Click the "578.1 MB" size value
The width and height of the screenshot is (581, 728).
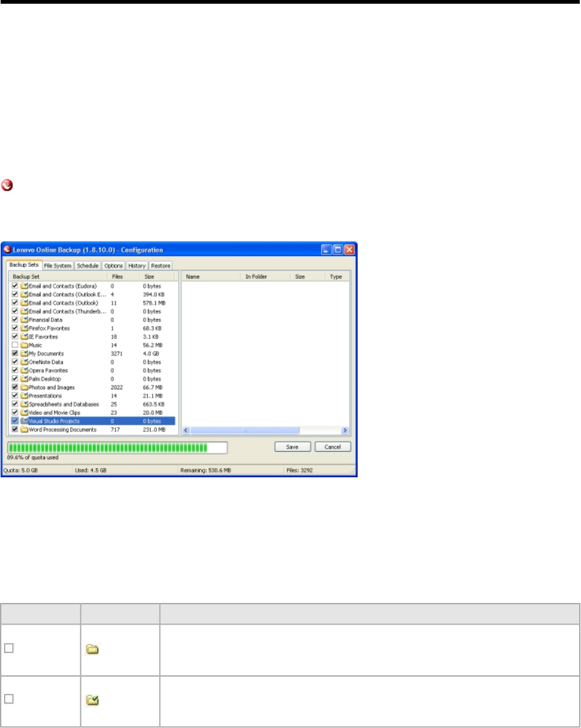pos(154,303)
